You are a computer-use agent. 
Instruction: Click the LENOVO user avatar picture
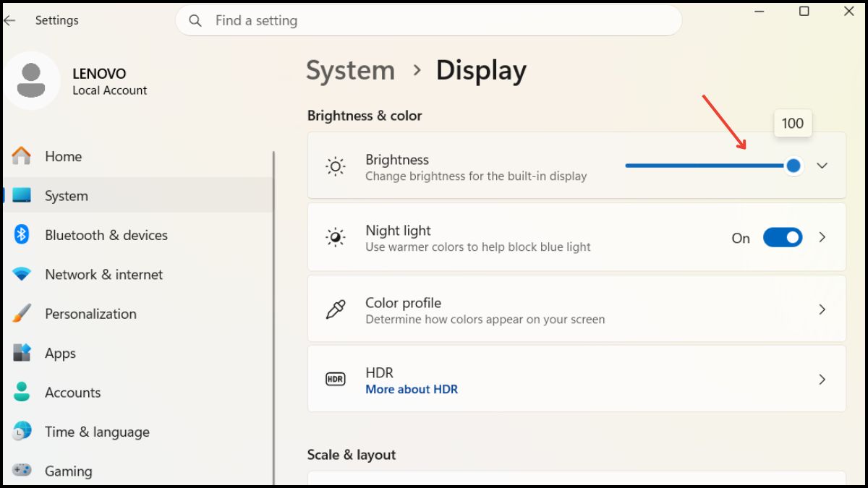(x=31, y=80)
